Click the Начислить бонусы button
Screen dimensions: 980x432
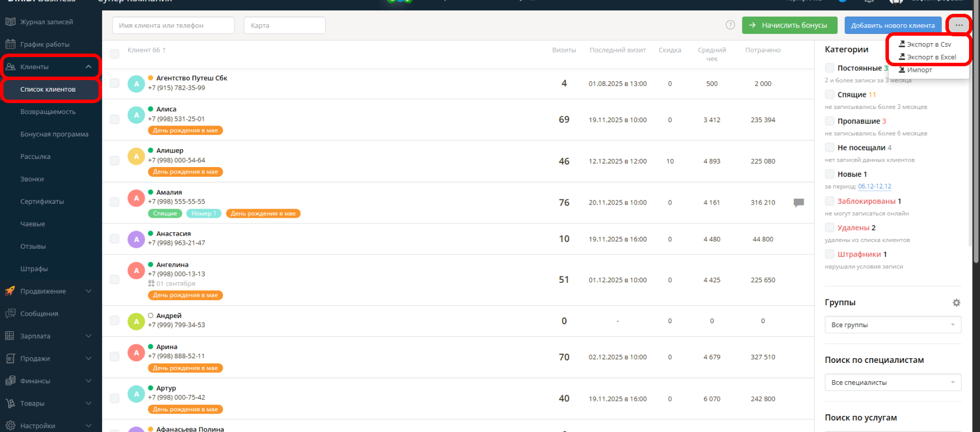coord(788,25)
